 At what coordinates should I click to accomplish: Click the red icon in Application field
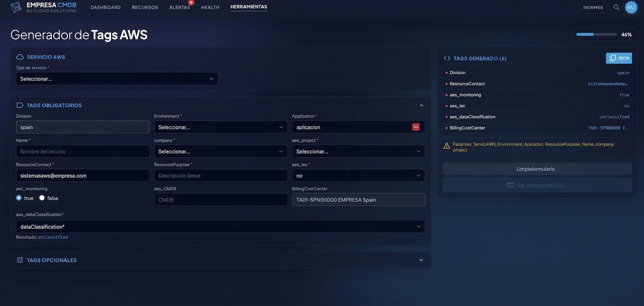[x=416, y=127]
